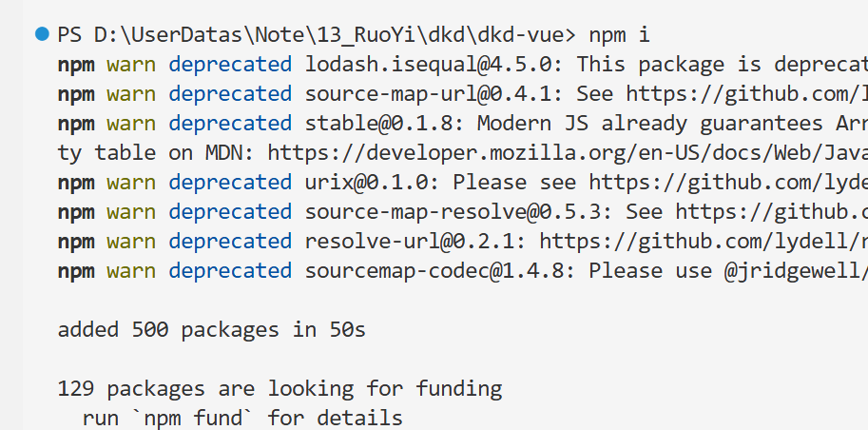Click the 'npm i' command text
The width and height of the screenshot is (868, 430).
[x=620, y=35]
